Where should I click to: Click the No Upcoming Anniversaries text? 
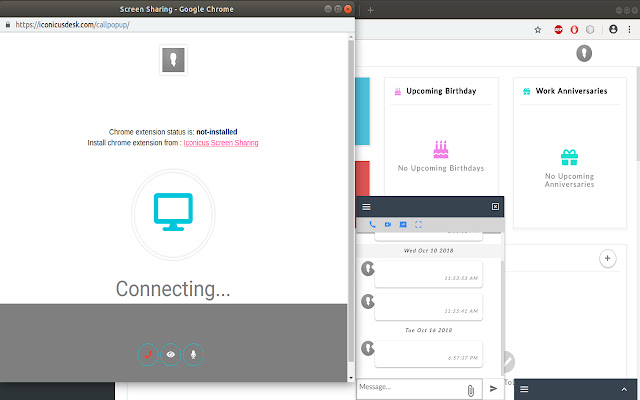pyautogui.click(x=569, y=180)
